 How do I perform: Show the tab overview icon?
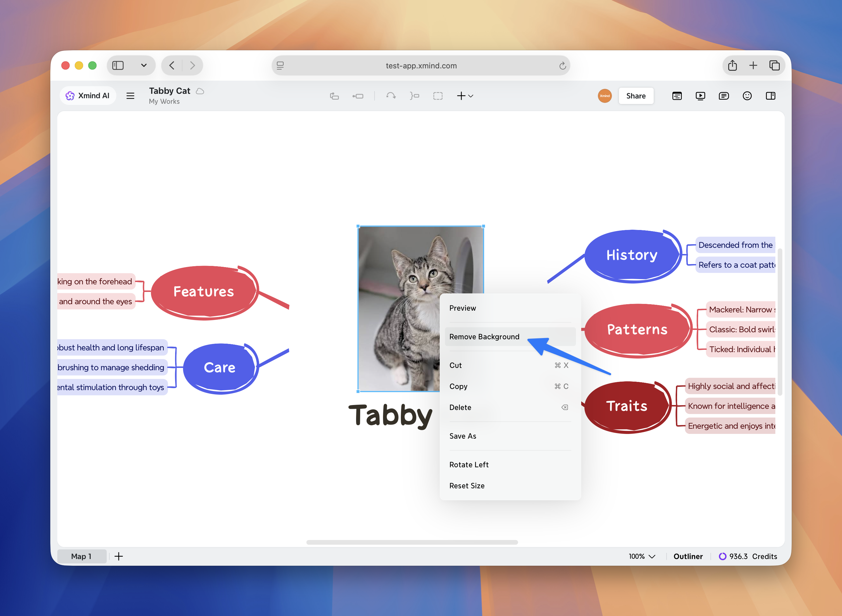click(774, 66)
